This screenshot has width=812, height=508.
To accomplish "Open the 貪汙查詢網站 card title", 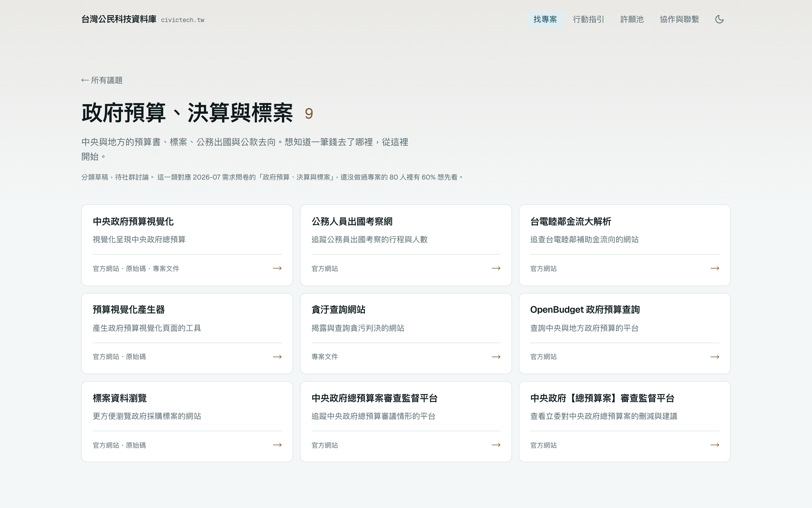I will coord(338,310).
